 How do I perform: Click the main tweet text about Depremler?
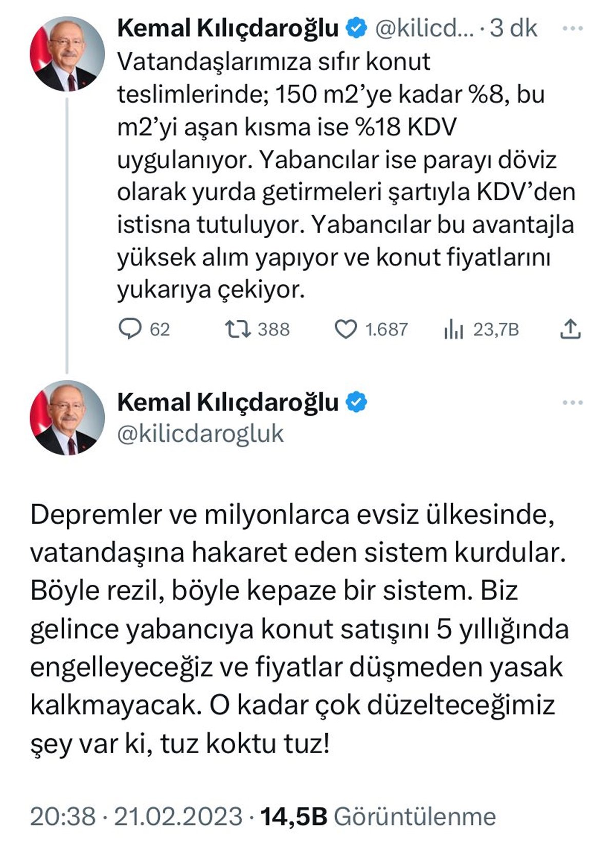[x=298, y=629]
